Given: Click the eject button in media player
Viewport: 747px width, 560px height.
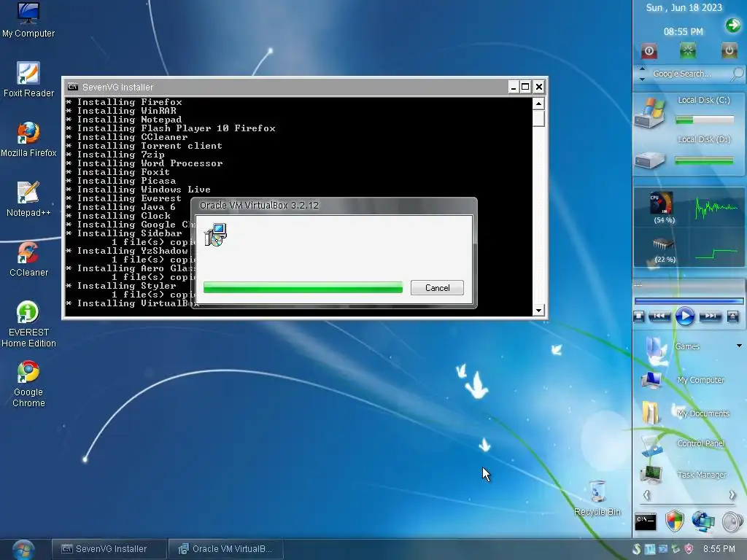Looking at the screenshot, I should (732, 316).
